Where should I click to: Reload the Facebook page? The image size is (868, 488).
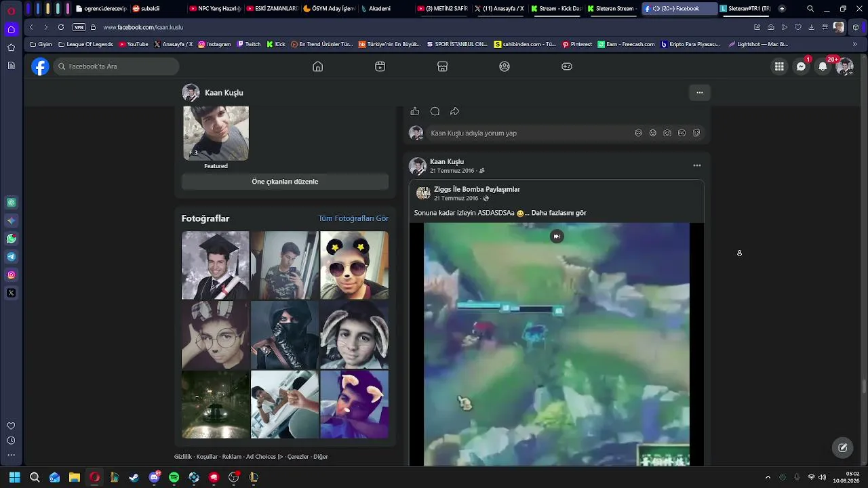click(61, 27)
